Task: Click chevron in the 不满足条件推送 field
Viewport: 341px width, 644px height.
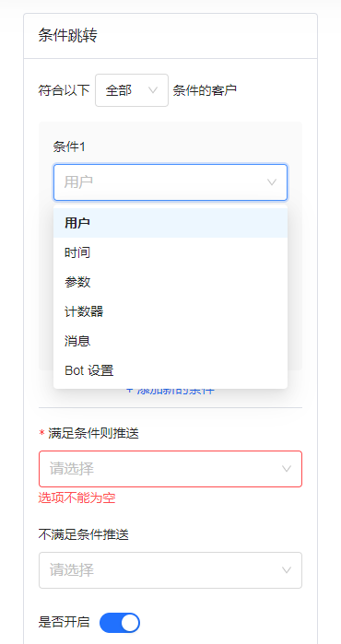Action: (x=287, y=570)
